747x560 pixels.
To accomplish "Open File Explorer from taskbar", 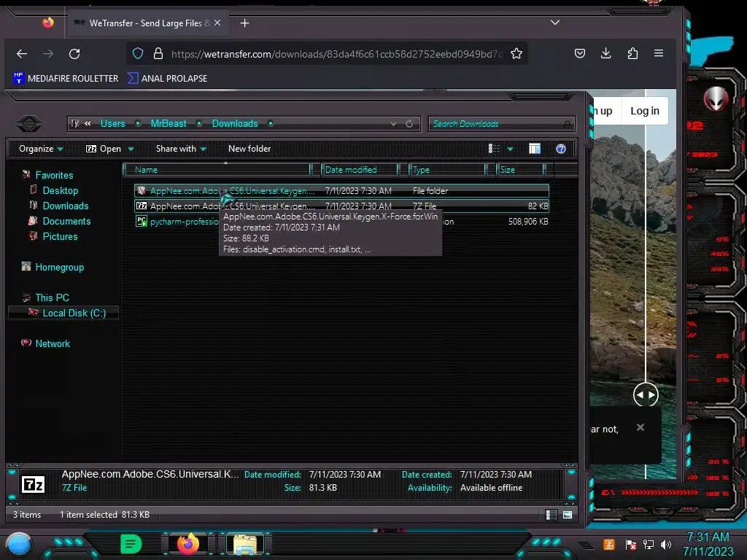I will [x=245, y=544].
